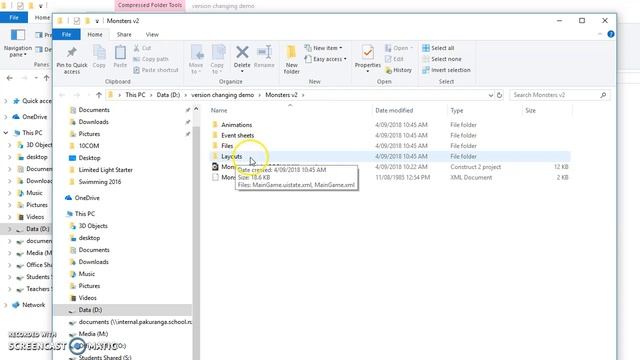Select the XML Document file icon

tap(215, 177)
